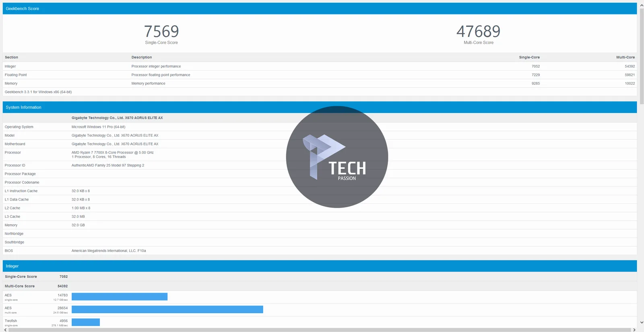Click the Description column header
This screenshot has width=644, height=332.
[x=142, y=57]
